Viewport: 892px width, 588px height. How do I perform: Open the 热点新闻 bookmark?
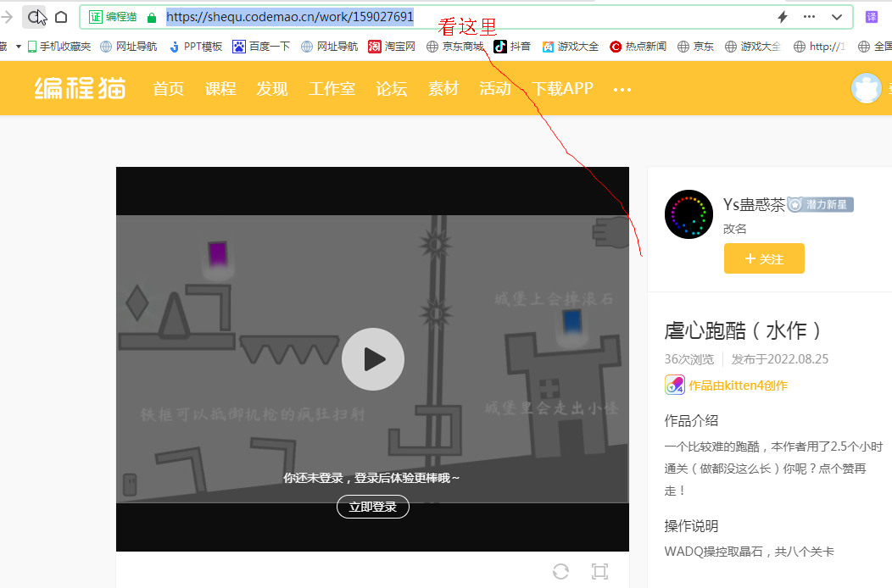pyautogui.click(x=638, y=47)
